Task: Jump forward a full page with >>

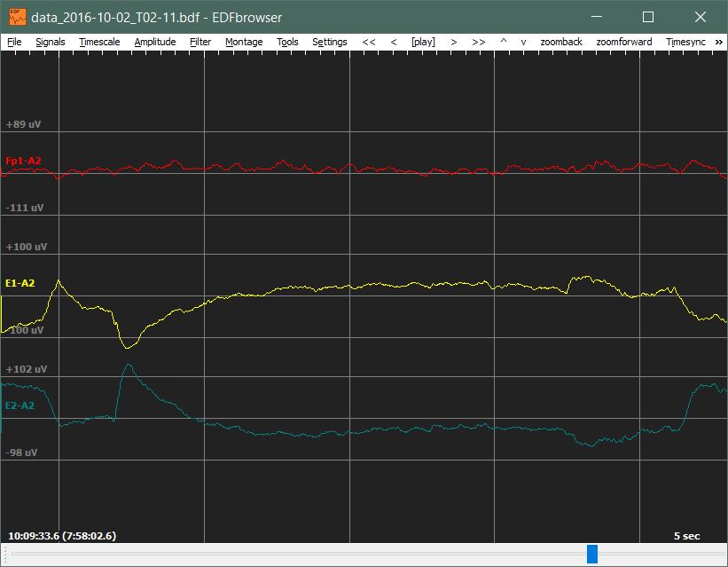Action: tap(479, 42)
